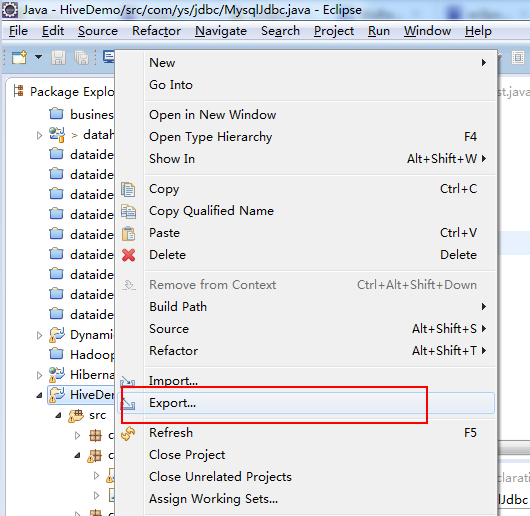Open the Search menu

280,31
